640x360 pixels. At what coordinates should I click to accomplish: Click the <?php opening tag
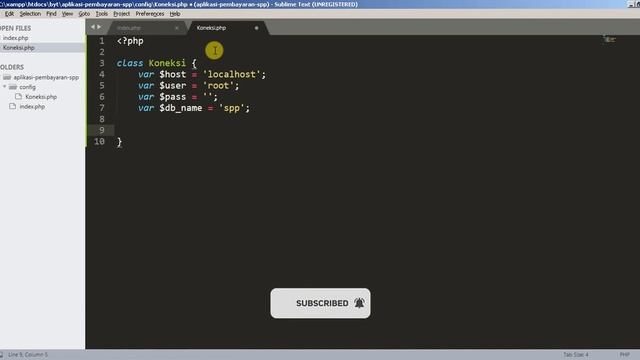(130, 41)
